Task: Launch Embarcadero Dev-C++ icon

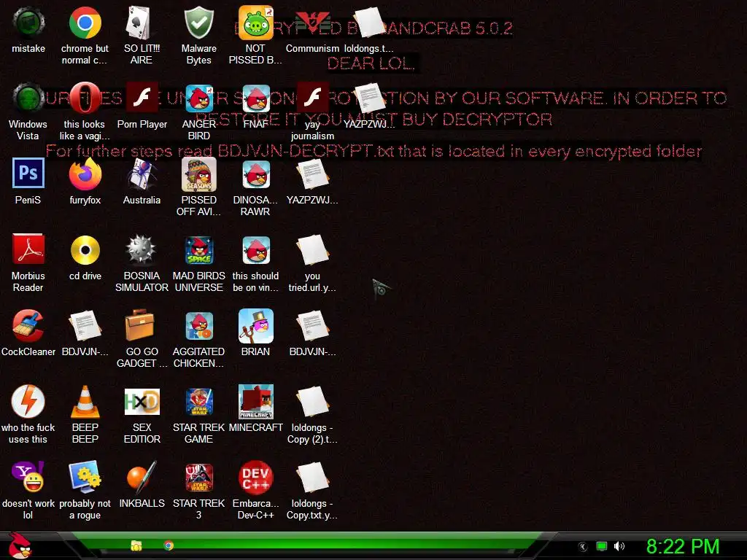Action: click(255, 477)
